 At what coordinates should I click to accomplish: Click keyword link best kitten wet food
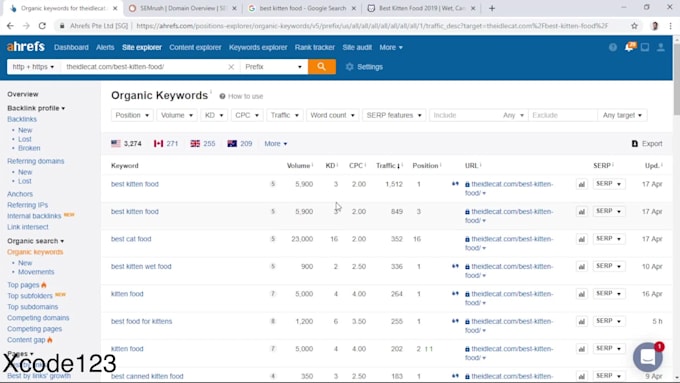pyautogui.click(x=141, y=266)
